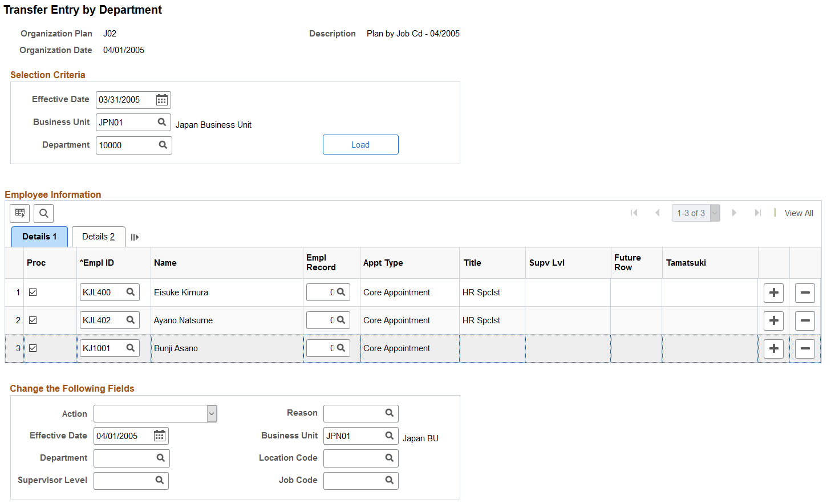
Task: Click the View All link
Action: pos(798,213)
